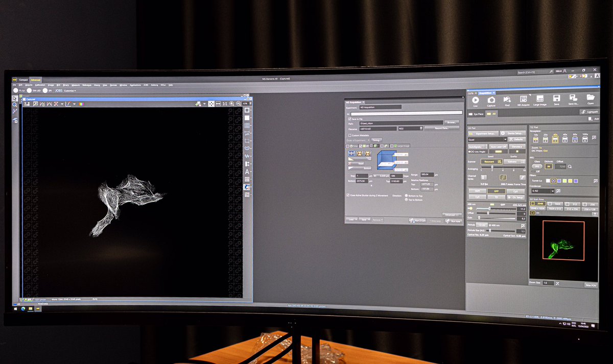Open the Devices menu

(x=113, y=85)
